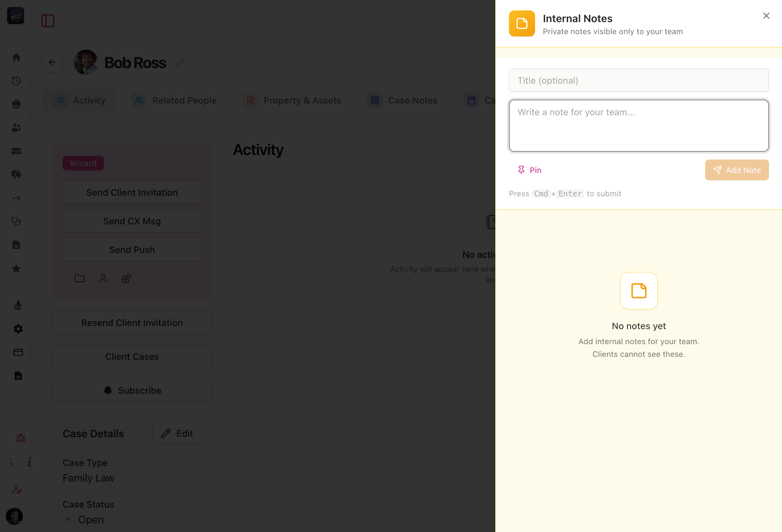Open the Home section in sidebar
782x532 pixels.
coord(16,57)
